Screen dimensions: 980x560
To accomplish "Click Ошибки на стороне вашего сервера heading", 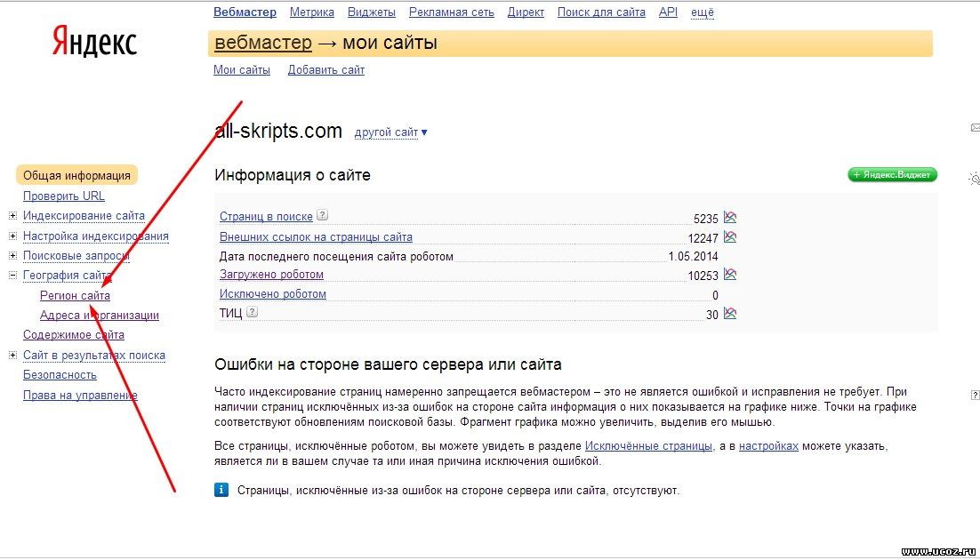I will point(388,364).
